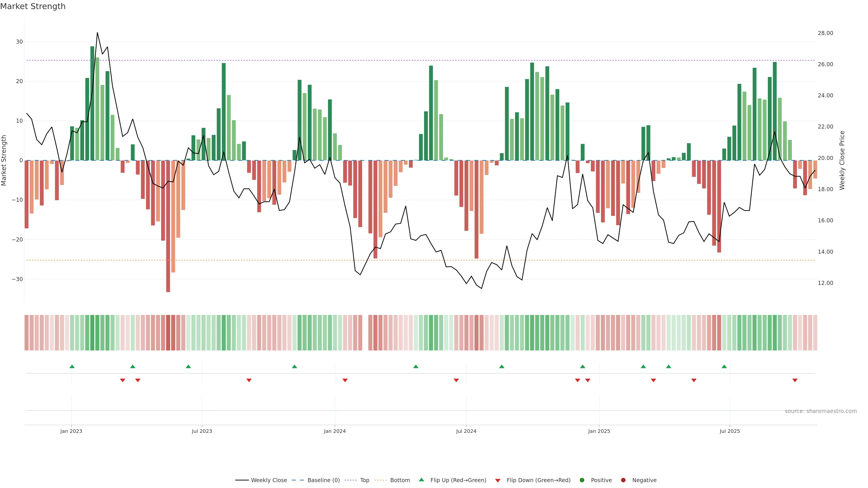
Task: Click the last red flip-down marker after Jul 2025
Action: point(795,380)
